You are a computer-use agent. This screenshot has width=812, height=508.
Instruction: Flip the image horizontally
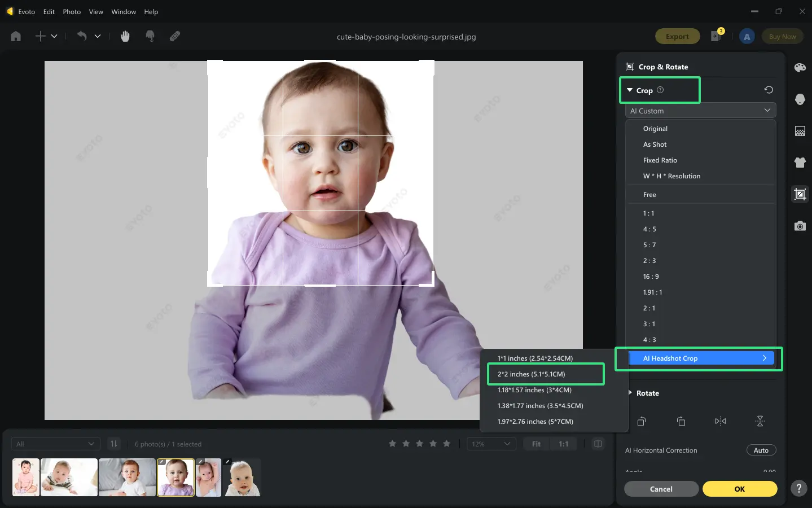[x=721, y=421]
